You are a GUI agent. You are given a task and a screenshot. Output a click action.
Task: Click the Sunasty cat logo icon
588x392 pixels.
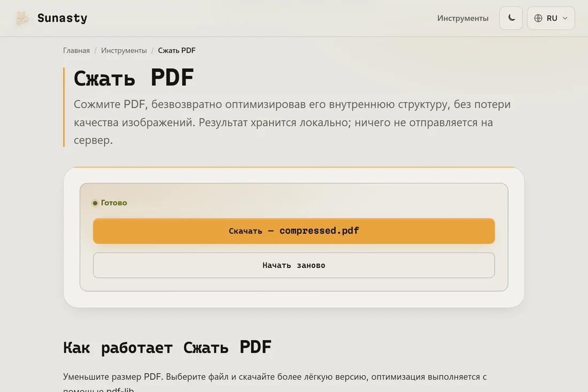(x=22, y=18)
